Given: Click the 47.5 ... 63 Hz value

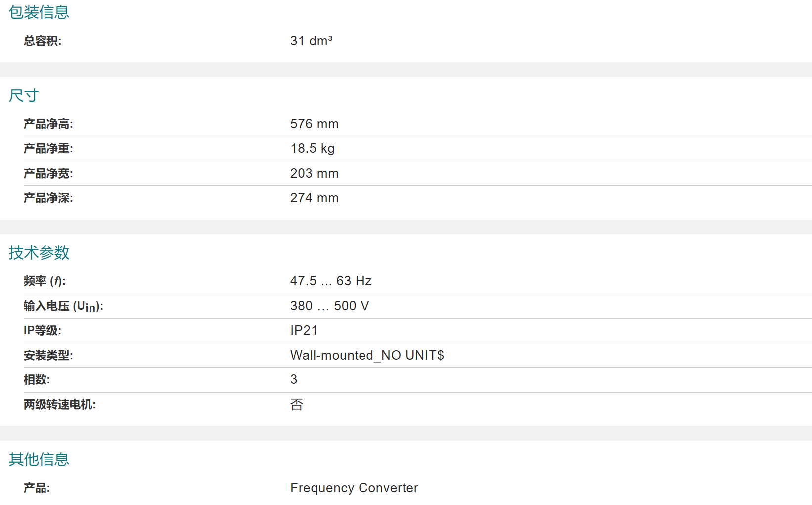Looking at the screenshot, I should tap(331, 281).
